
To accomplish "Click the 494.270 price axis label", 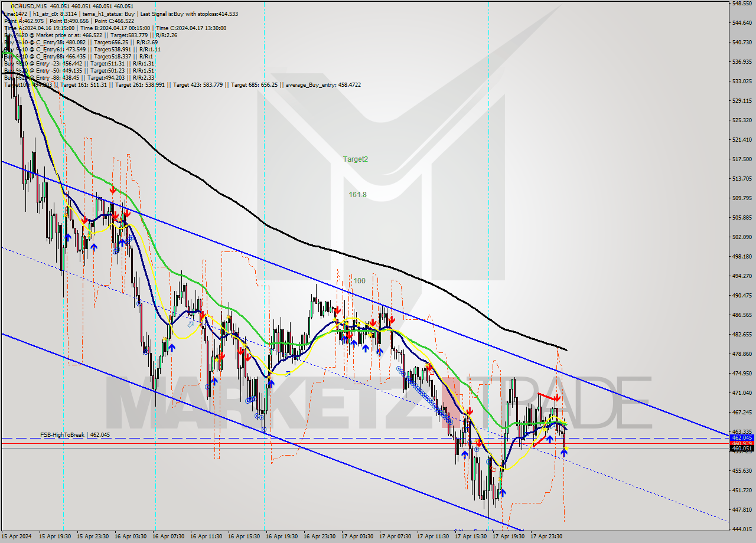I will 742,276.
